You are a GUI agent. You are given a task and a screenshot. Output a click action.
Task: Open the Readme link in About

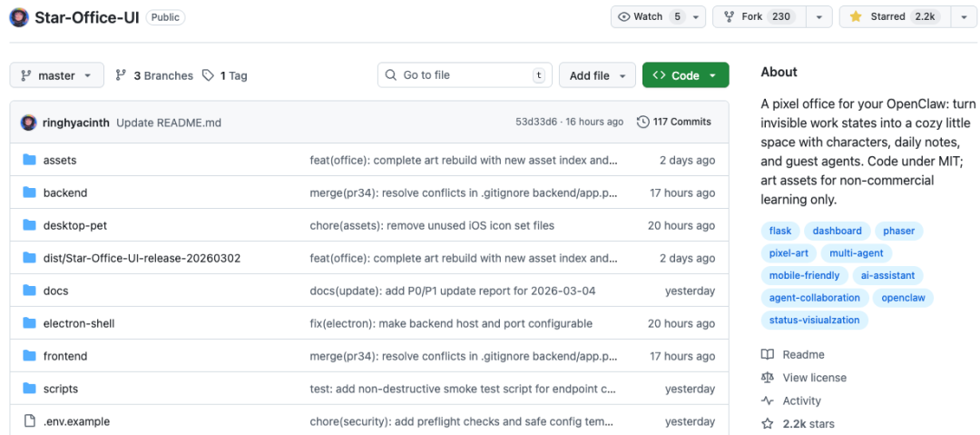coord(803,355)
